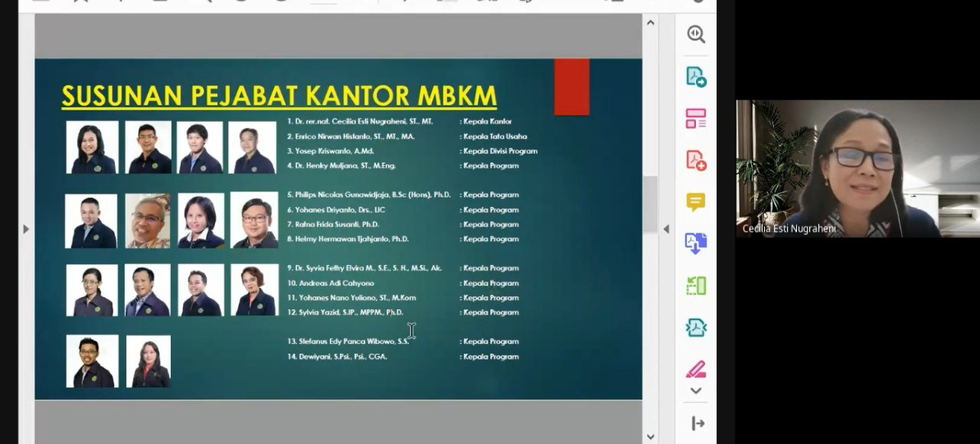980x444 pixels.
Task: Expand the tools pane with bottom arrow-bar icon
Action: click(x=697, y=423)
